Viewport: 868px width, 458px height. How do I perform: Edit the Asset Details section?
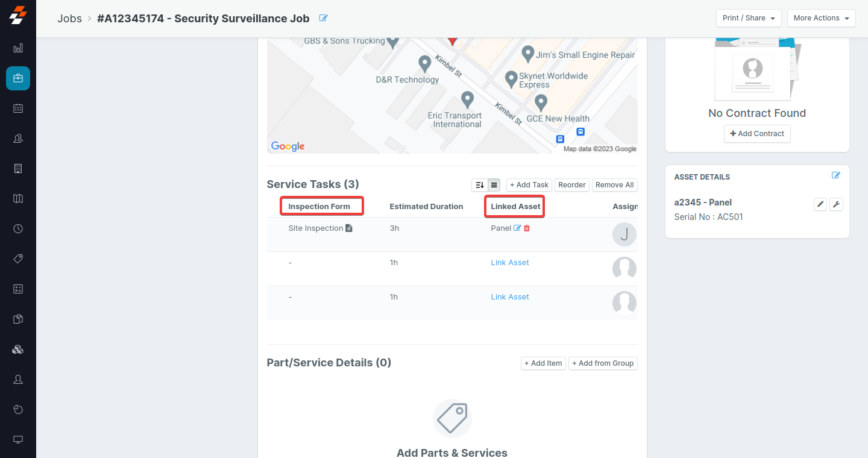(835, 175)
